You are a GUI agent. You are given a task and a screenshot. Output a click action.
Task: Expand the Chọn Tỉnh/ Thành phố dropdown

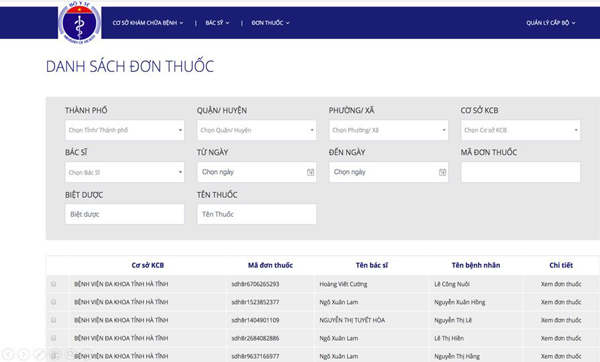125,130
